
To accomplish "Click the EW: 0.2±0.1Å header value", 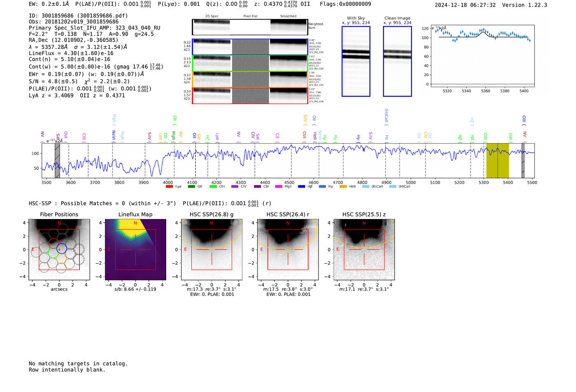I will (x=49, y=4).
